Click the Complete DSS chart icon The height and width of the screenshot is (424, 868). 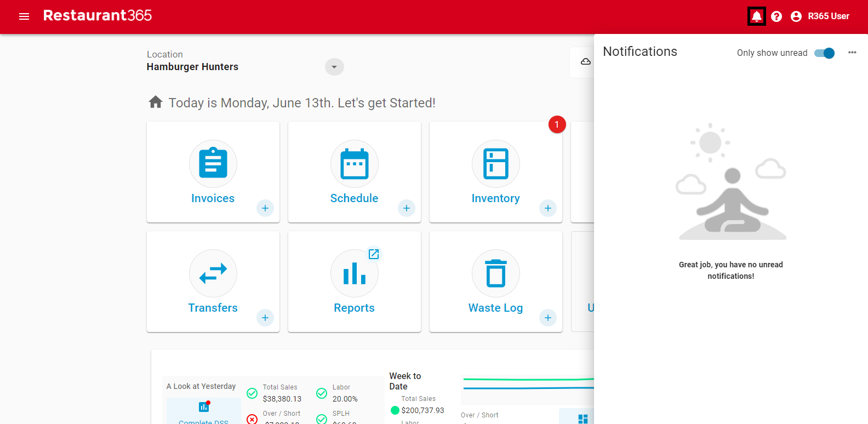[x=204, y=406]
